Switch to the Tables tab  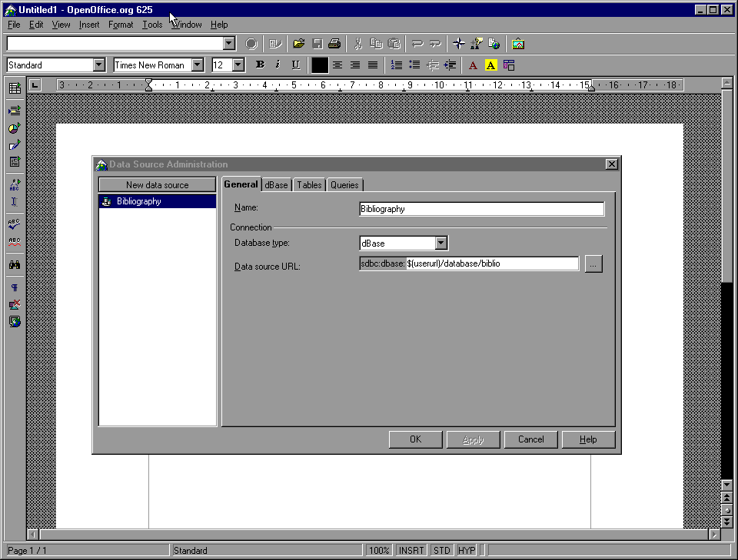[309, 185]
